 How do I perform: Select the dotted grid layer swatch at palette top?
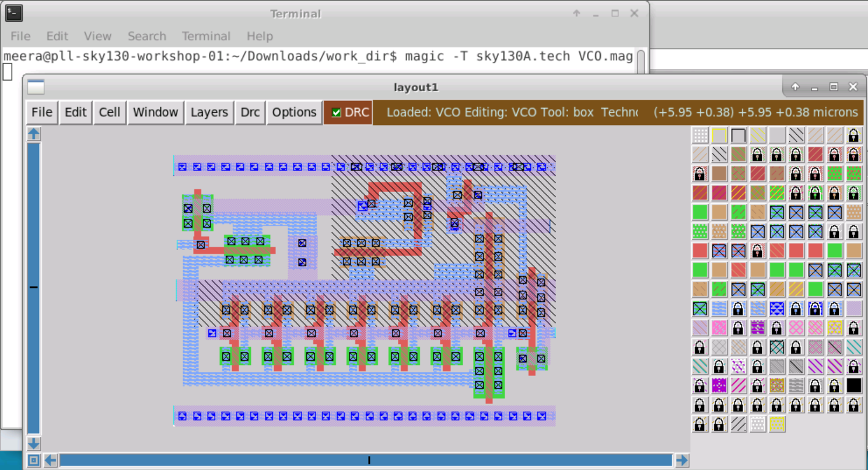(x=700, y=135)
